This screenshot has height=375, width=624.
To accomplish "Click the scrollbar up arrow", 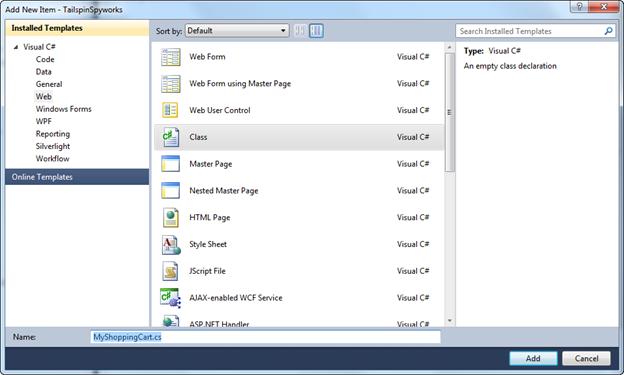I will tap(449, 47).
